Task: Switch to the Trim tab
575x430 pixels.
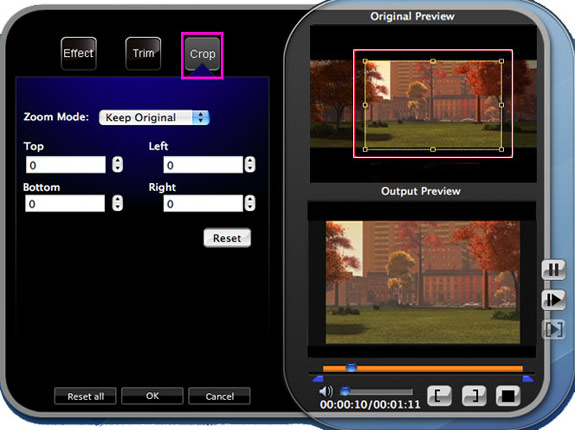Action: click(143, 54)
